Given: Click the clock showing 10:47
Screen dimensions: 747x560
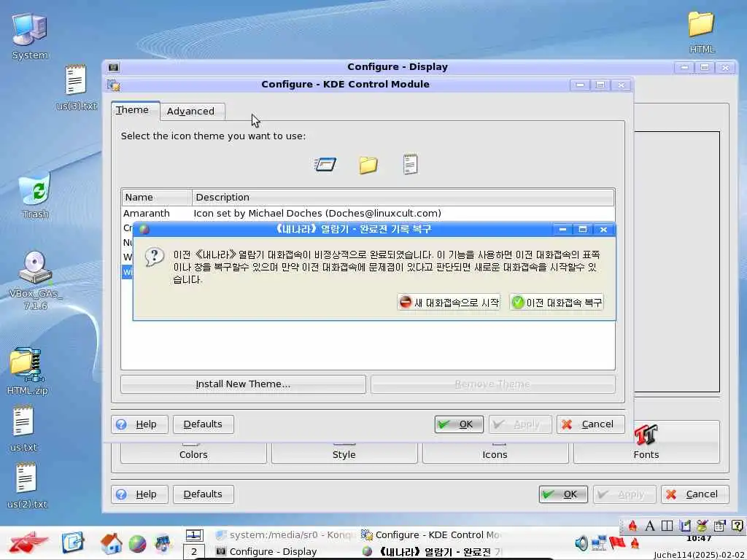Looking at the screenshot, I should click(x=699, y=539).
